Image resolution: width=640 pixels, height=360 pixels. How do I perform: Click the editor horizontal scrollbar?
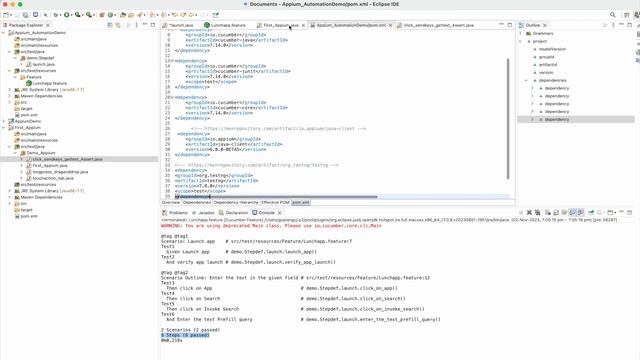click(294, 197)
